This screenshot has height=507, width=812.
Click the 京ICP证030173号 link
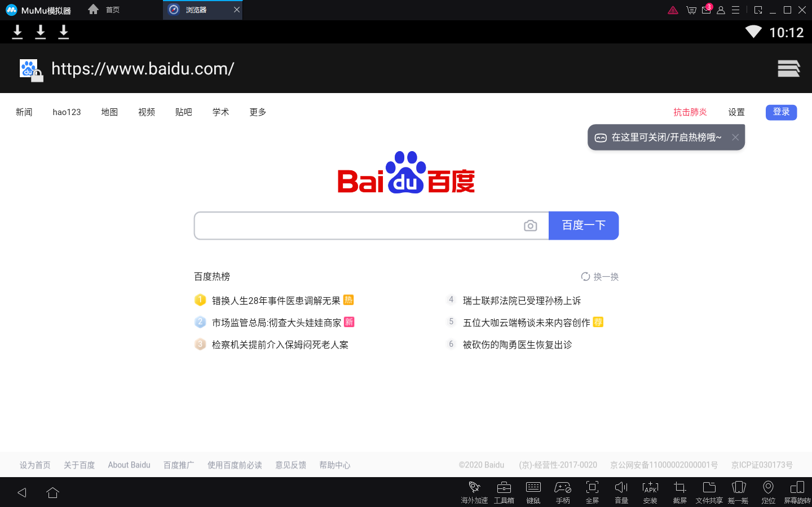(x=762, y=465)
